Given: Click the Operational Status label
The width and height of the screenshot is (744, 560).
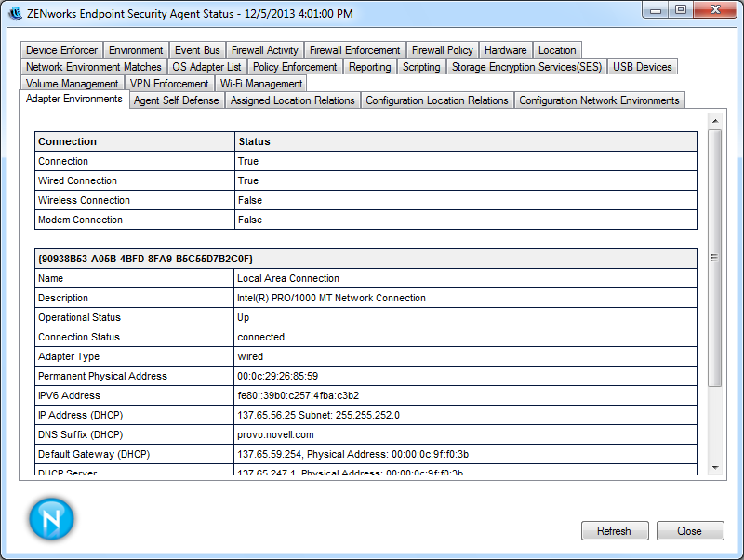Looking at the screenshot, I should coord(79,317).
